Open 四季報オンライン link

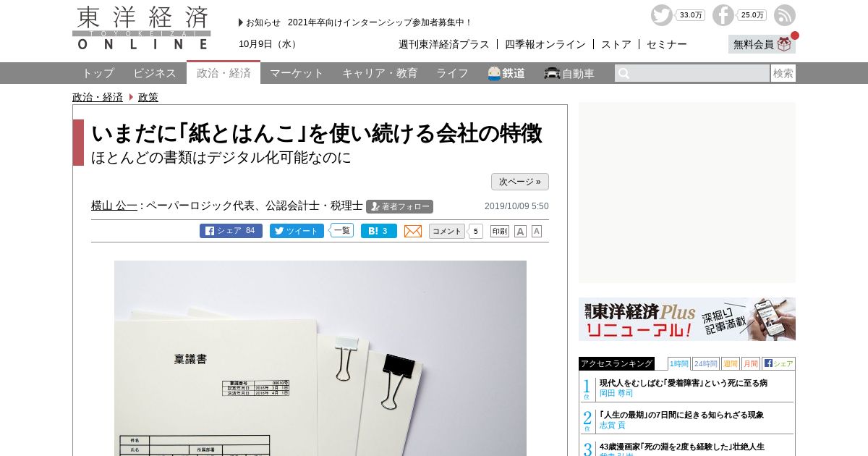tap(545, 44)
